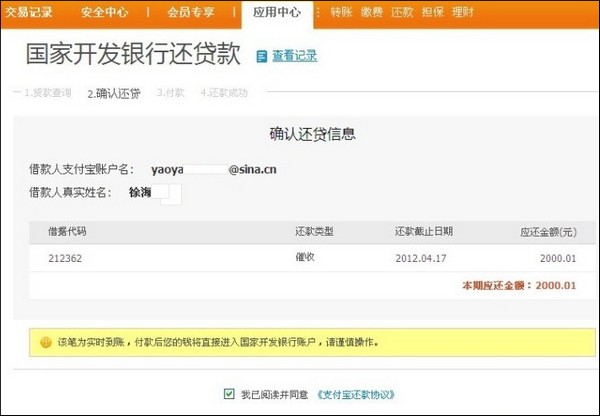Click the 借款人支付宝账户名 label
600x416 pixels.
click(x=81, y=170)
